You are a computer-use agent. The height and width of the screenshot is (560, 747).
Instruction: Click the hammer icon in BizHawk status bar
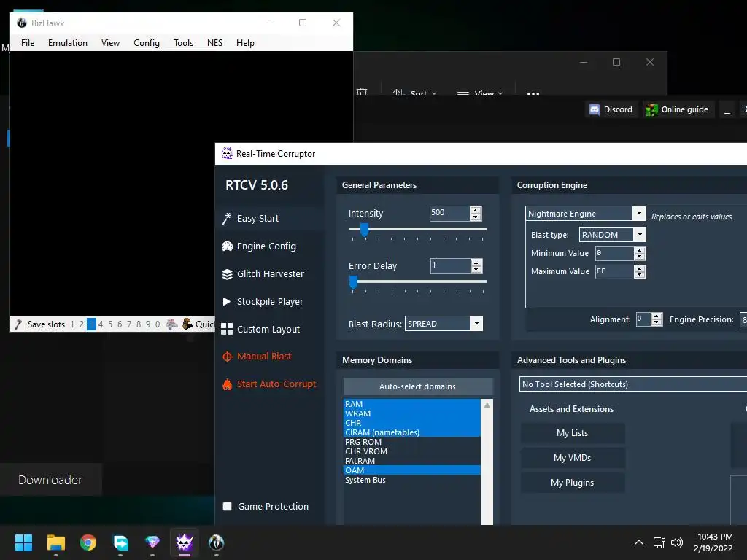click(x=18, y=324)
